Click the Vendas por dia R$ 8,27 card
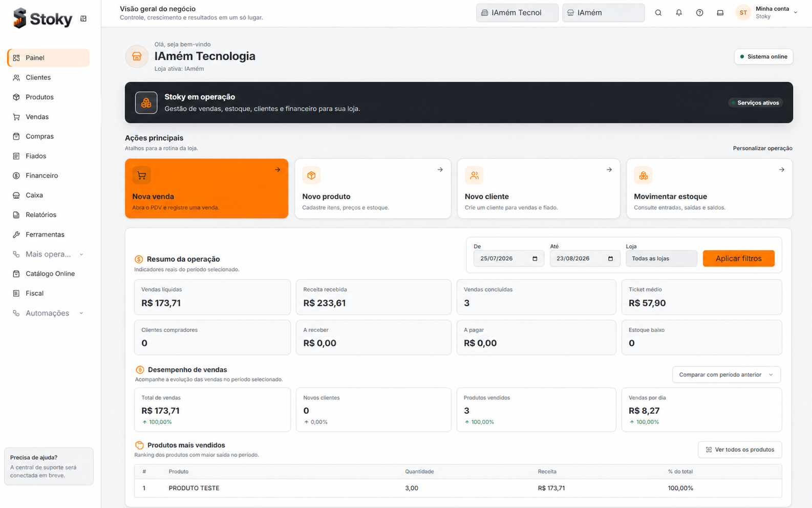The height and width of the screenshot is (508, 812). tap(701, 410)
